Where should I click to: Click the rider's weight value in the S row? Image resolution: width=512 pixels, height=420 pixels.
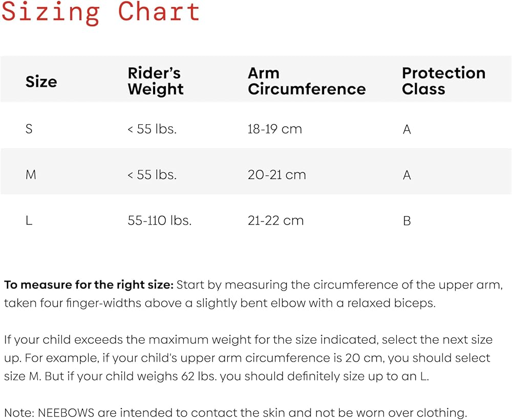tap(152, 129)
